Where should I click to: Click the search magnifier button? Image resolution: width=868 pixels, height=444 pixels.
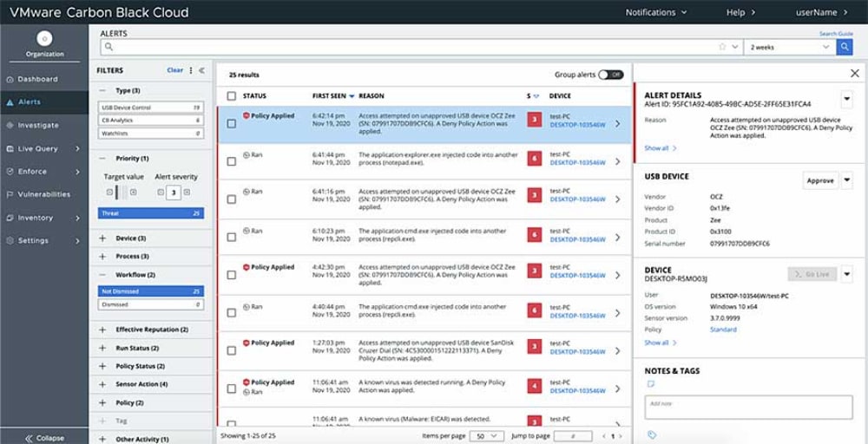(x=845, y=47)
